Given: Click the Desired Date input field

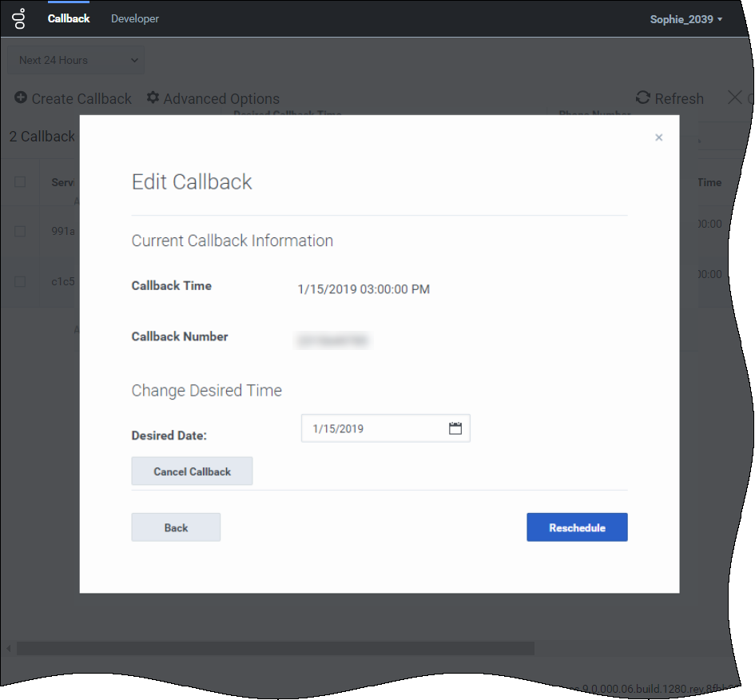Looking at the screenshot, I should pos(372,428).
